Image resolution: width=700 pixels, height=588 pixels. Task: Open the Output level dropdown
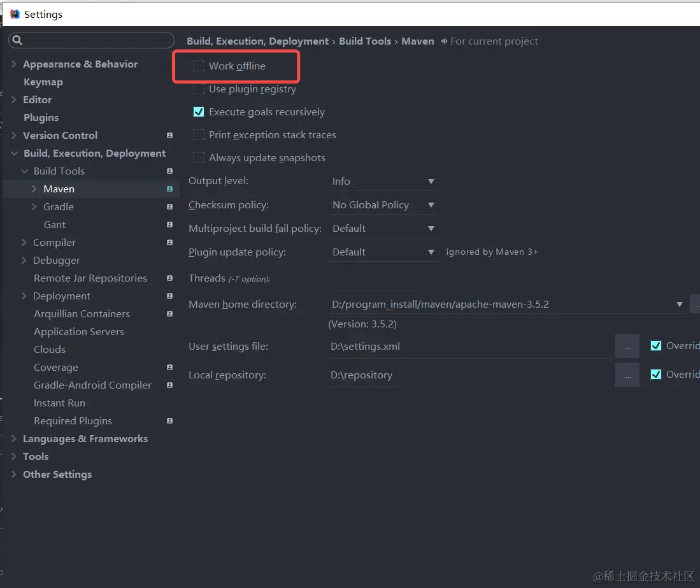(383, 182)
